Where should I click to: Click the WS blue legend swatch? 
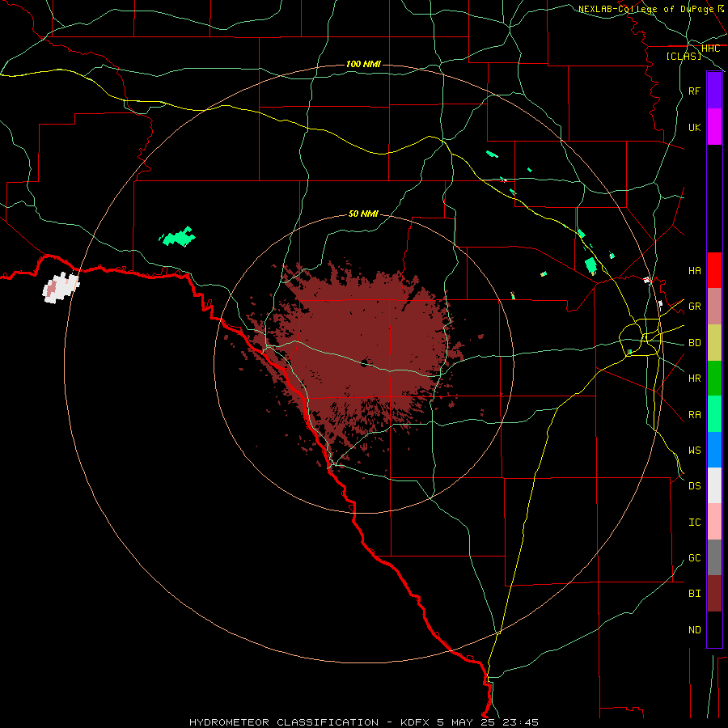(714, 450)
